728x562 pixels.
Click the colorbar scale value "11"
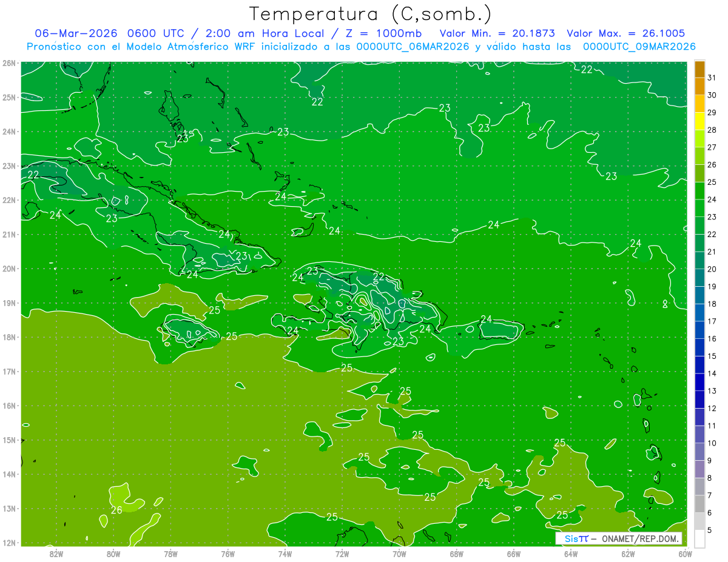(712, 426)
